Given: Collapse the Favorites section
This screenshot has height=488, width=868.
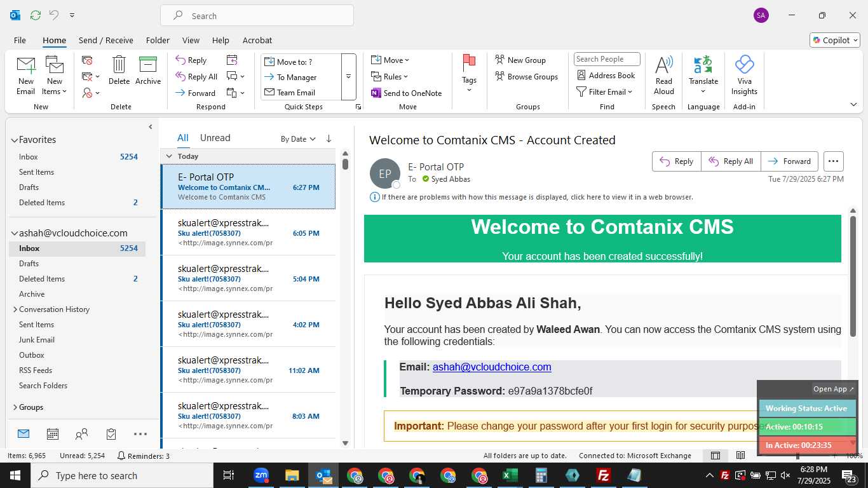Looking at the screenshot, I should point(14,140).
